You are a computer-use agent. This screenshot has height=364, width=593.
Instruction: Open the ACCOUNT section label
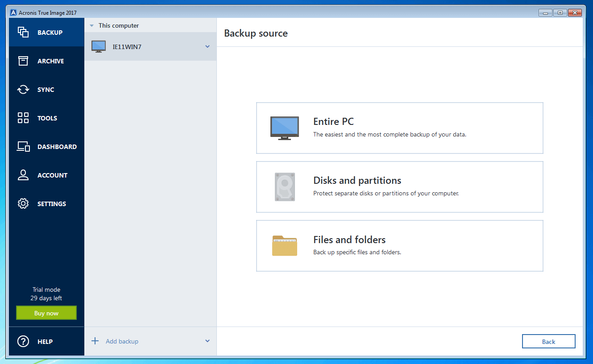[x=53, y=175]
